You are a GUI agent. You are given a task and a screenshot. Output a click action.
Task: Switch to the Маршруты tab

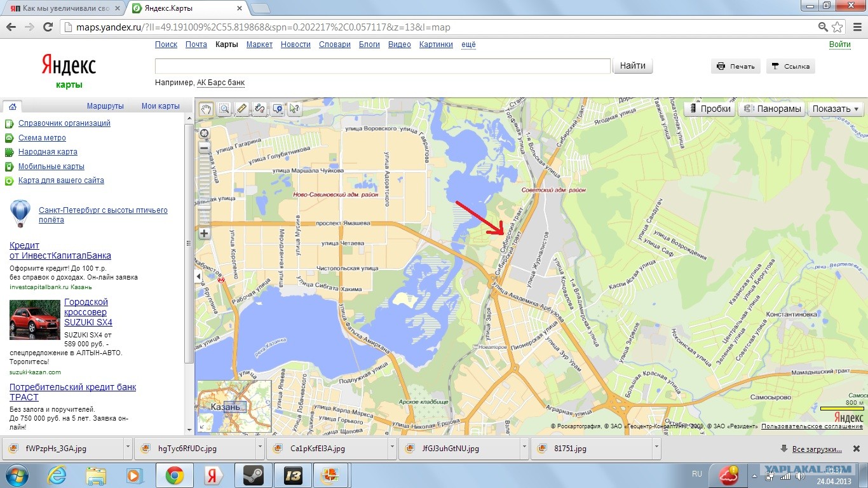pos(105,106)
